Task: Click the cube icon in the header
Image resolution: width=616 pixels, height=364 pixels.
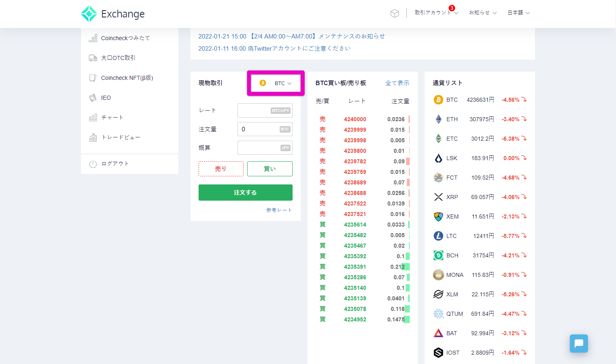Action: point(394,13)
